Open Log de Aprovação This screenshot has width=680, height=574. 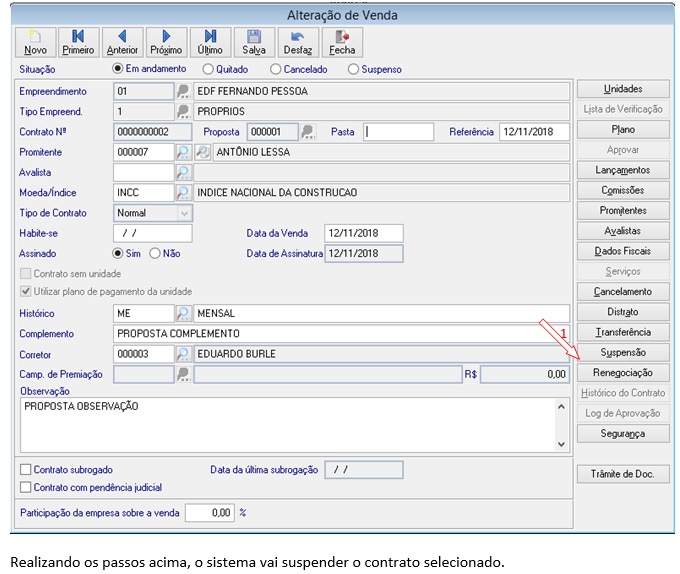623,413
